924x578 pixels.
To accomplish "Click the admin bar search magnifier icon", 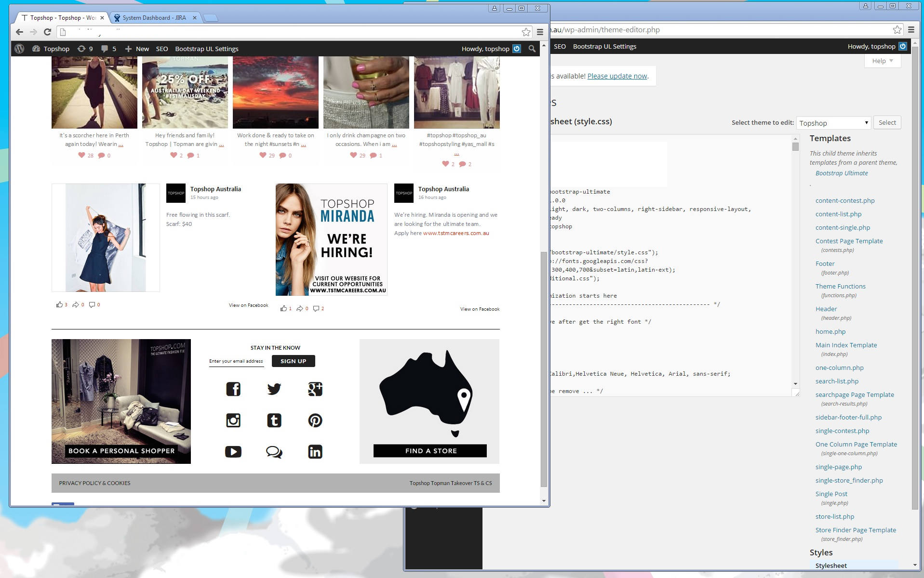I will pyautogui.click(x=532, y=49).
